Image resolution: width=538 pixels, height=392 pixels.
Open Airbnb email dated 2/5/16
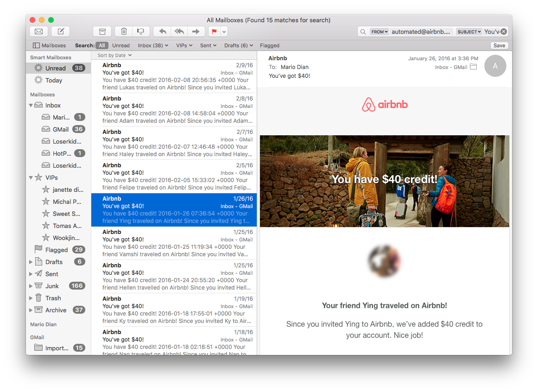click(x=174, y=176)
